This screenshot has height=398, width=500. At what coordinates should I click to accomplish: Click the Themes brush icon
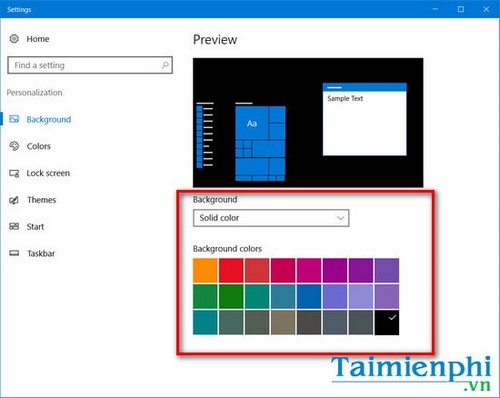14,200
